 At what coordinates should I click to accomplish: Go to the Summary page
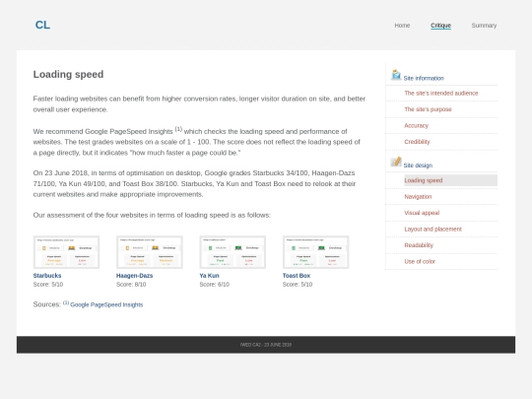click(484, 26)
